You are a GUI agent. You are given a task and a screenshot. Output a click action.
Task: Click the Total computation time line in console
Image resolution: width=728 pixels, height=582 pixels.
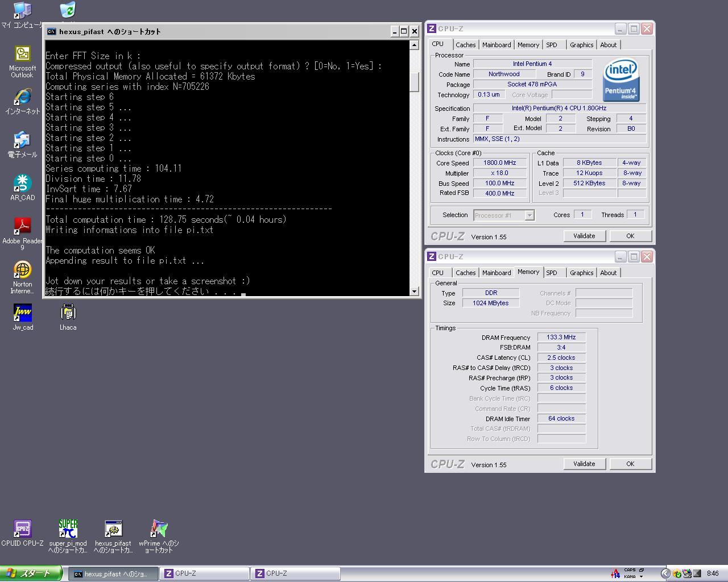(166, 219)
